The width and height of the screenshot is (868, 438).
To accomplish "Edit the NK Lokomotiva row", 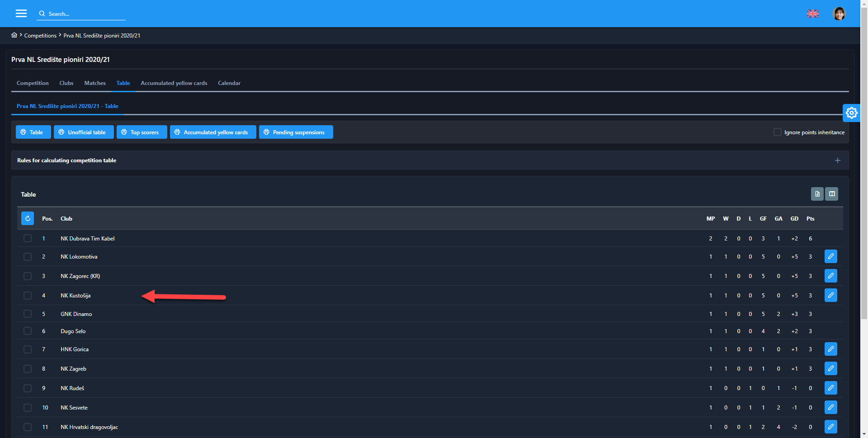I will tap(830, 256).
